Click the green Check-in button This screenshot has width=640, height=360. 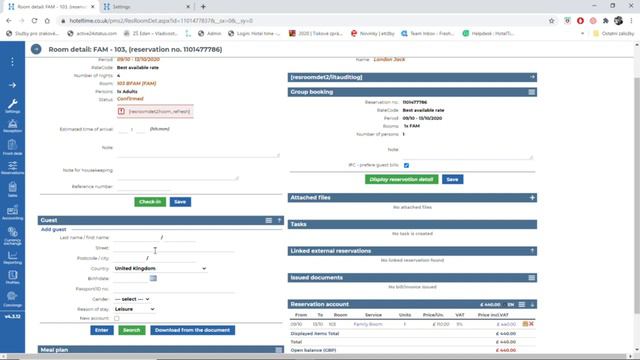pyautogui.click(x=150, y=202)
